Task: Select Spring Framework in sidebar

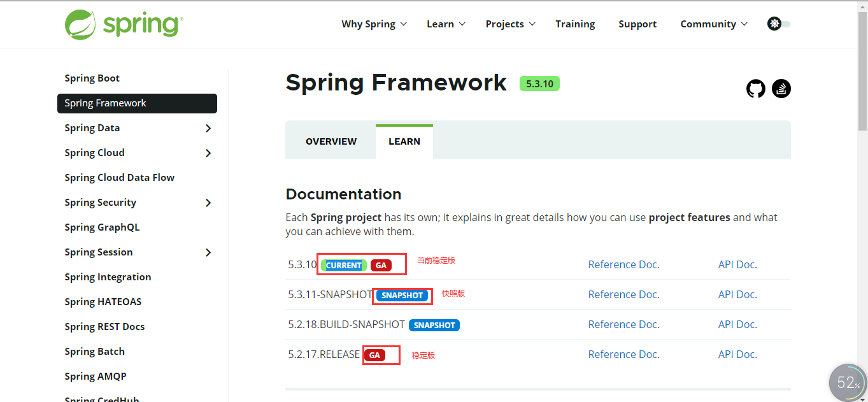Action: [x=137, y=103]
